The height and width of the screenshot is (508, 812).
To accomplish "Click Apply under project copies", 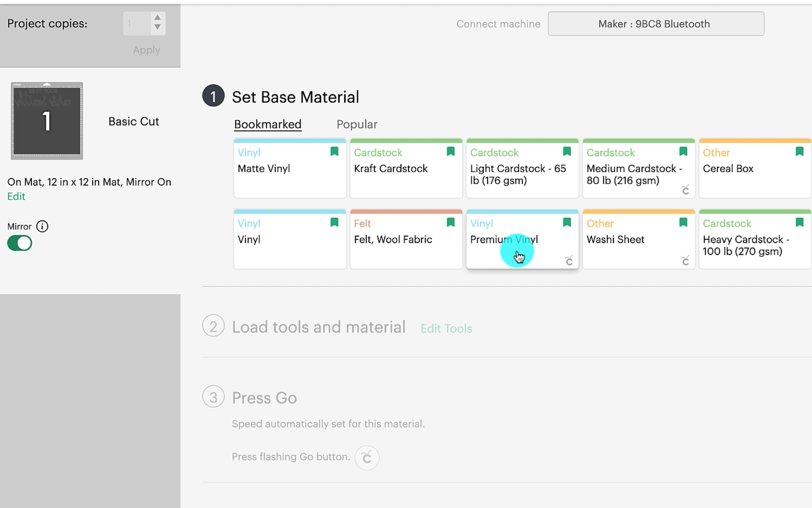I will click(x=146, y=50).
